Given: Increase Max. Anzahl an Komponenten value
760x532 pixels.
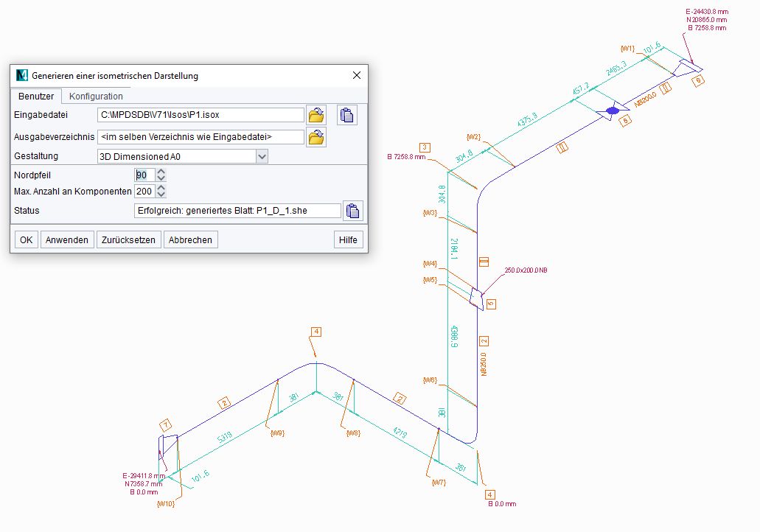Looking at the screenshot, I should 162,187.
